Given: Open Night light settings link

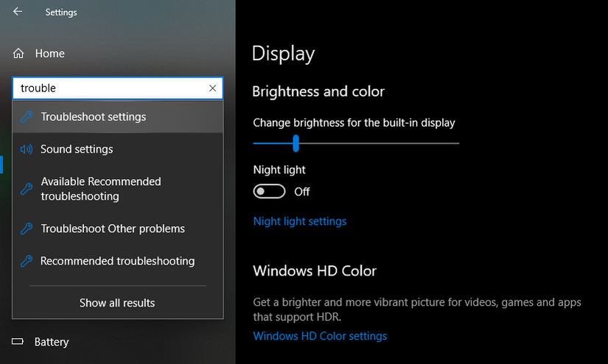Looking at the screenshot, I should click(300, 221).
